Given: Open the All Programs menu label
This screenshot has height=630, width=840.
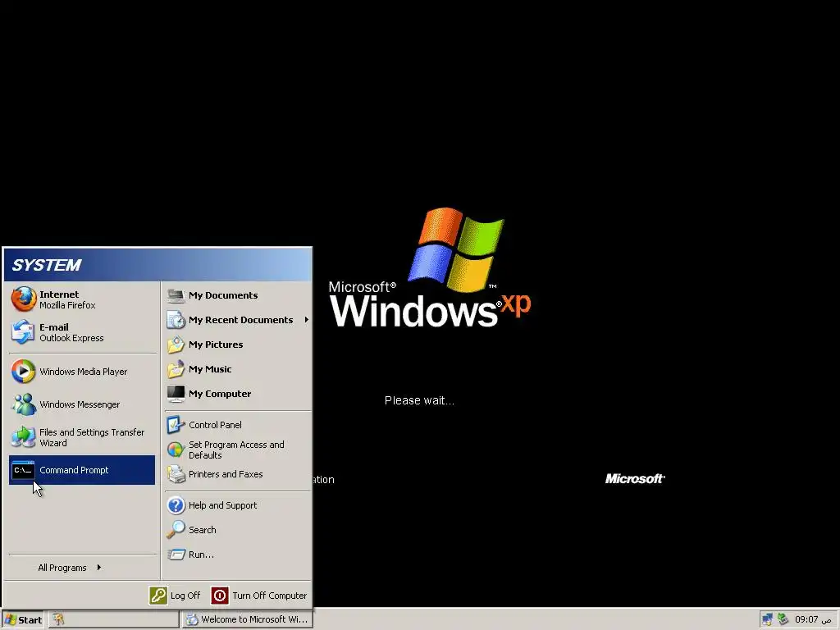Looking at the screenshot, I should click(x=62, y=568).
